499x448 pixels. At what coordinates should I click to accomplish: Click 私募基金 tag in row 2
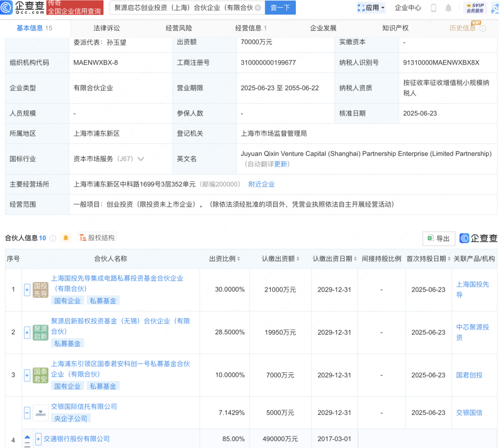pos(67,344)
